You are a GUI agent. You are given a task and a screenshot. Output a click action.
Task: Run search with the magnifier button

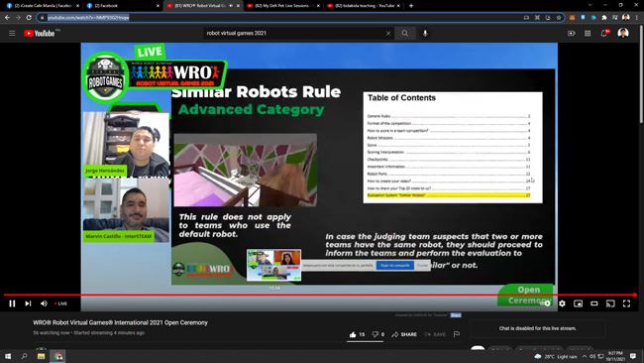405,34
